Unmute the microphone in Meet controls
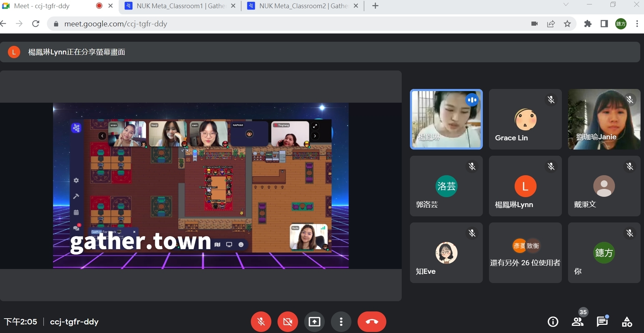 tap(261, 322)
